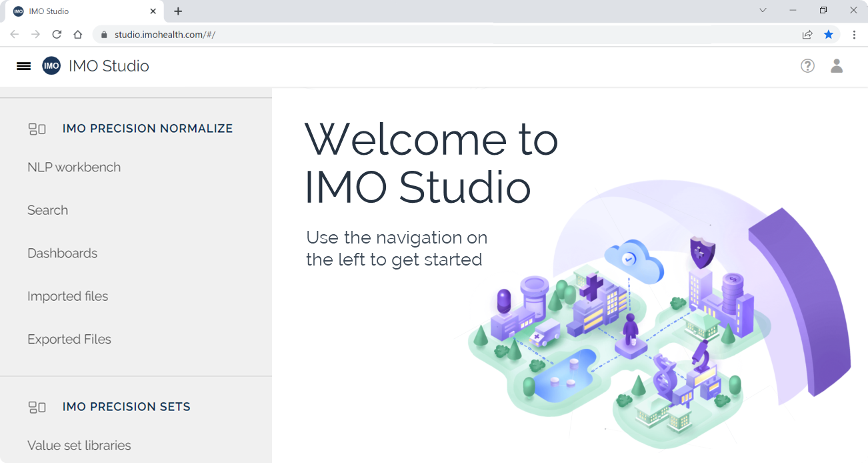Go to Dashboards in the sidebar
Image resolution: width=868 pixels, height=463 pixels.
point(62,254)
